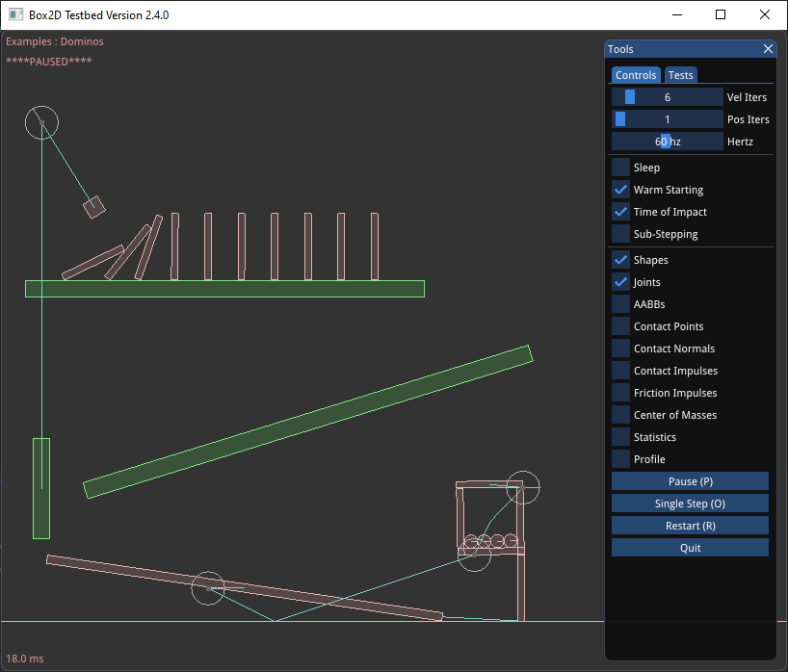Screen dimensions: 788x672
Task: Hide Joints by unchecking its box
Action: (x=620, y=281)
